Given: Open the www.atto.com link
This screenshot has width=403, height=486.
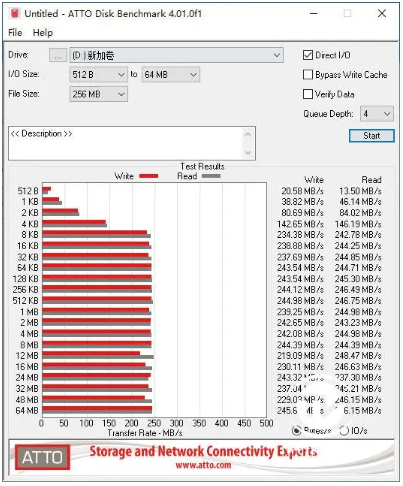Looking at the screenshot, I should tap(203, 465).
